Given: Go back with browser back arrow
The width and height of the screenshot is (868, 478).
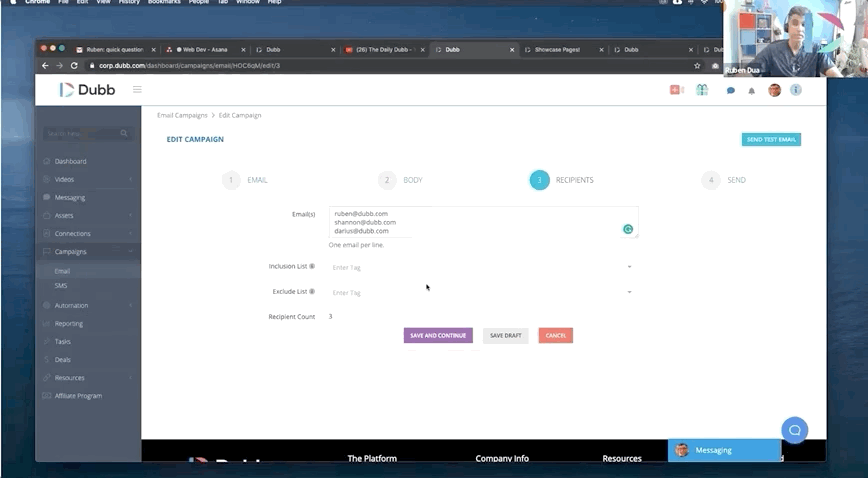Looking at the screenshot, I should tap(45, 65).
